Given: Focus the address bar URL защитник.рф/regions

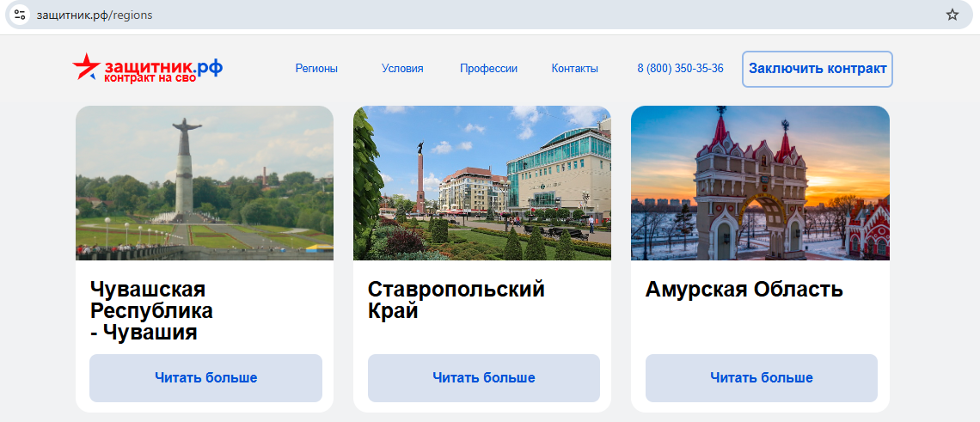Looking at the screenshot, I should 95,15.
